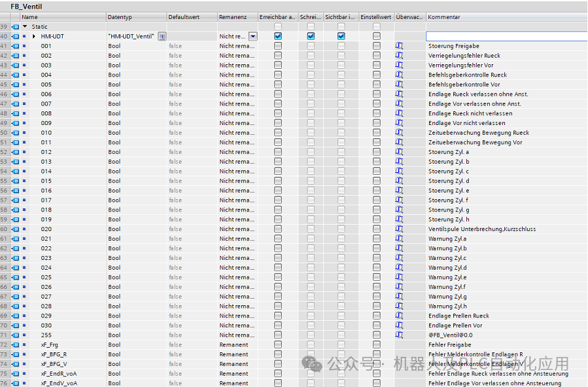Open the Remanenz dropdown for HMI-UDT

(x=252, y=37)
